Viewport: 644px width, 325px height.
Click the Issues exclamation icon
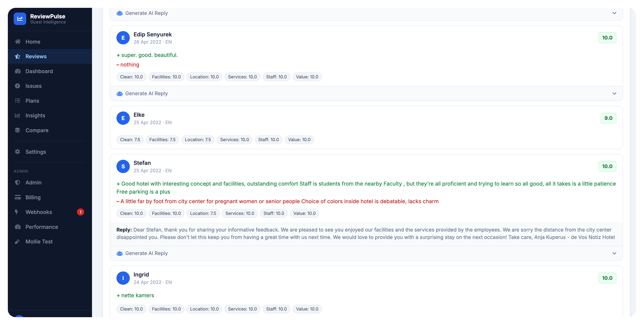pyautogui.click(x=17, y=86)
